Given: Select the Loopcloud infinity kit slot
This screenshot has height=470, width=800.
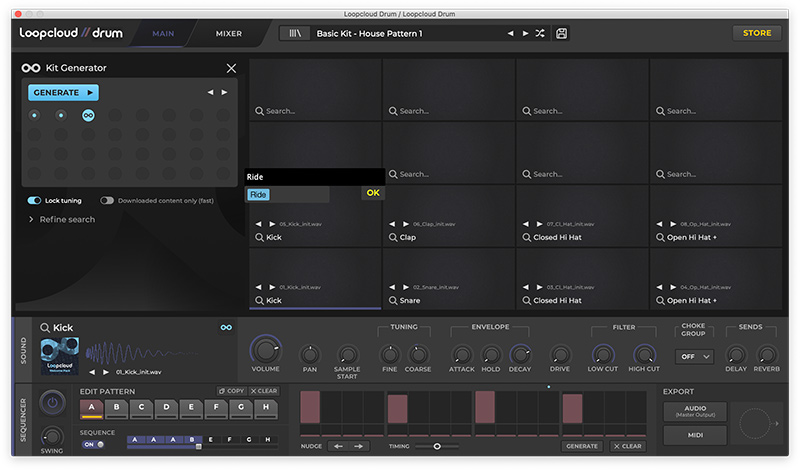Looking at the screenshot, I should (88, 115).
